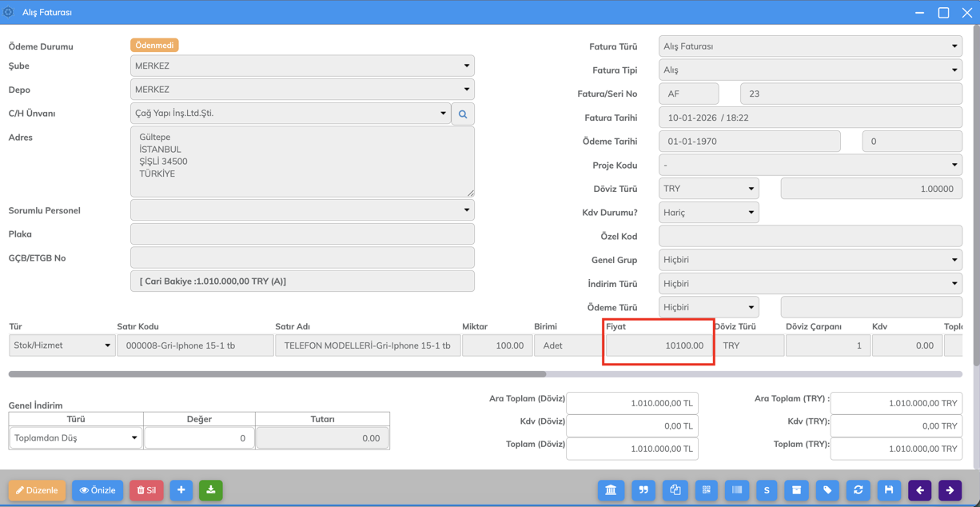Search customer with magnifier icon
This screenshot has width=980, height=507.
click(463, 114)
